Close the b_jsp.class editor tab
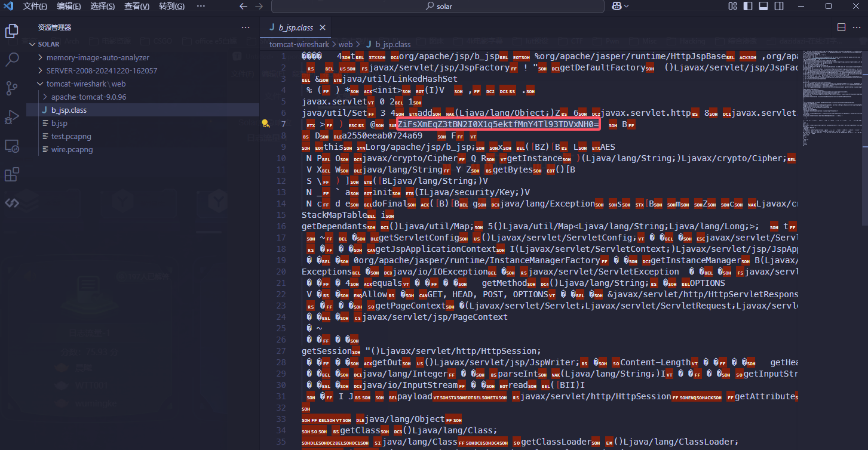The image size is (868, 450). coord(323,27)
